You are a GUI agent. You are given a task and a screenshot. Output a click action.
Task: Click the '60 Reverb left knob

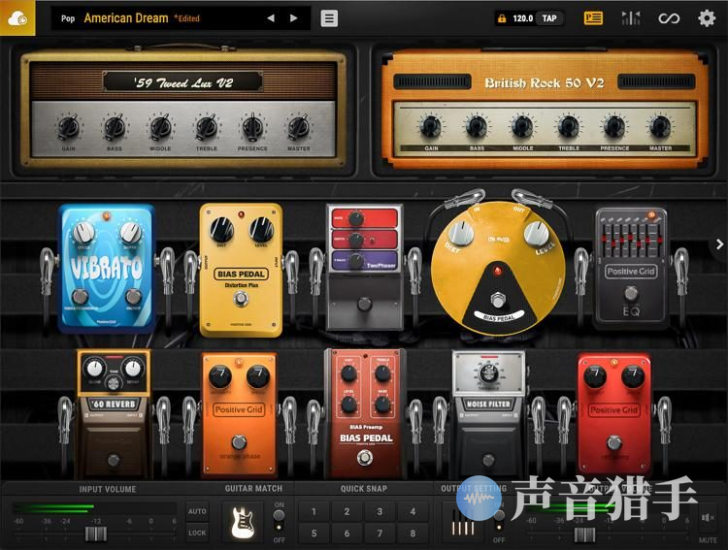click(94, 368)
